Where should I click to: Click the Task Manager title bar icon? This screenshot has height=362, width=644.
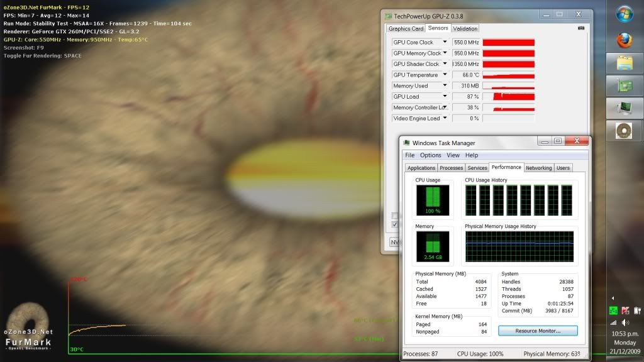tap(407, 143)
